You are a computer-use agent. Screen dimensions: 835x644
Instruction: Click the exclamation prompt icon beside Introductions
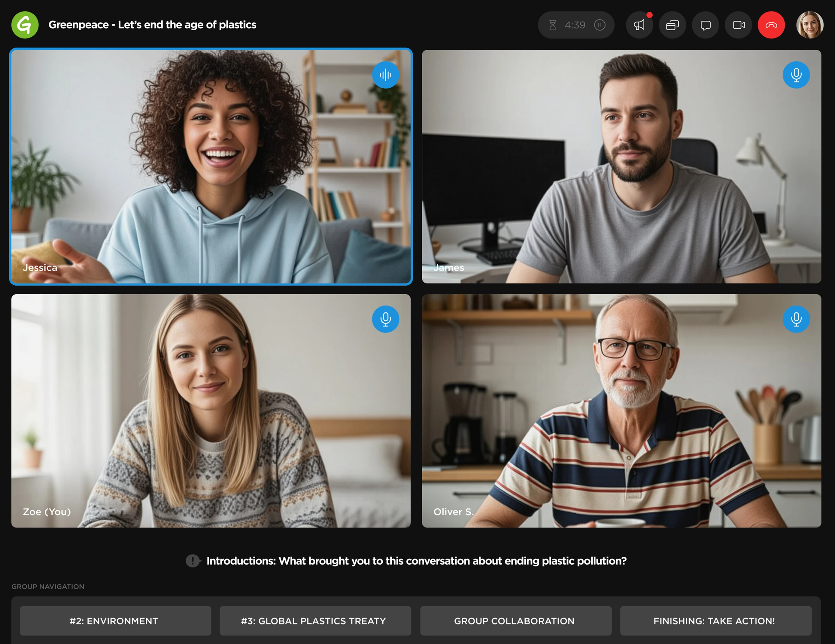(x=193, y=561)
